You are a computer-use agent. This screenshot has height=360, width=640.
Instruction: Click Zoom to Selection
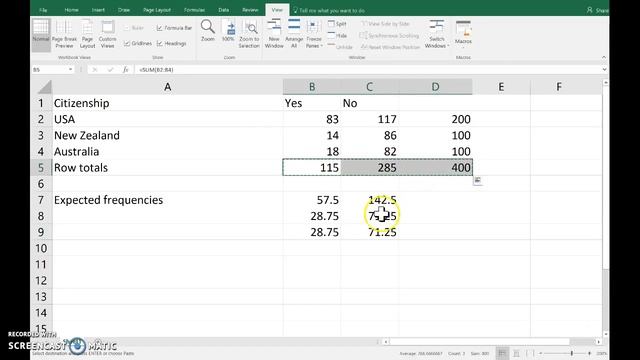(x=249, y=35)
